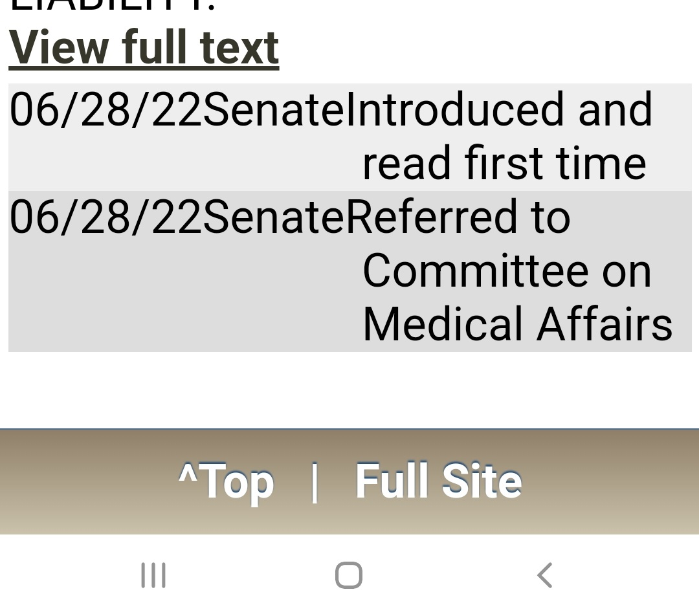
Task: Tap Android recent apps icon
Action: (x=153, y=575)
